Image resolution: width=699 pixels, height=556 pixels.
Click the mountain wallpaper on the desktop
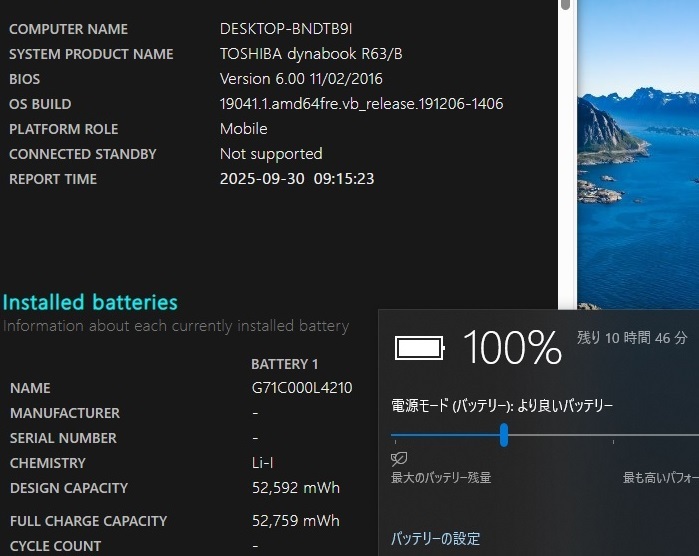(x=640, y=150)
